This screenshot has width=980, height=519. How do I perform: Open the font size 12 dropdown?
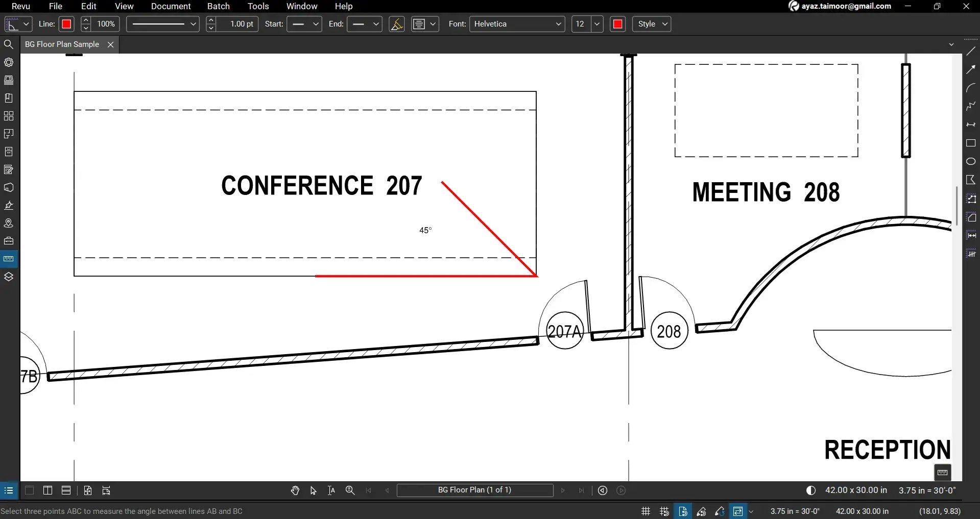coord(596,24)
